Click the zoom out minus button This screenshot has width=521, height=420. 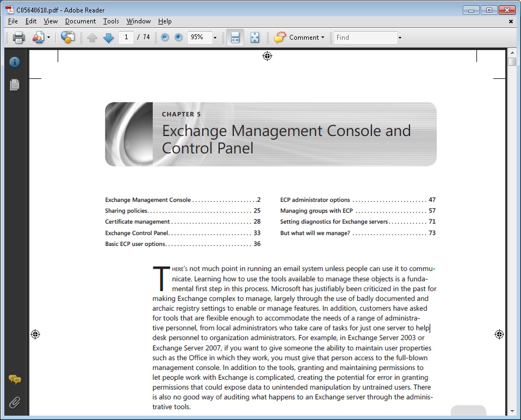click(x=165, y=38)
